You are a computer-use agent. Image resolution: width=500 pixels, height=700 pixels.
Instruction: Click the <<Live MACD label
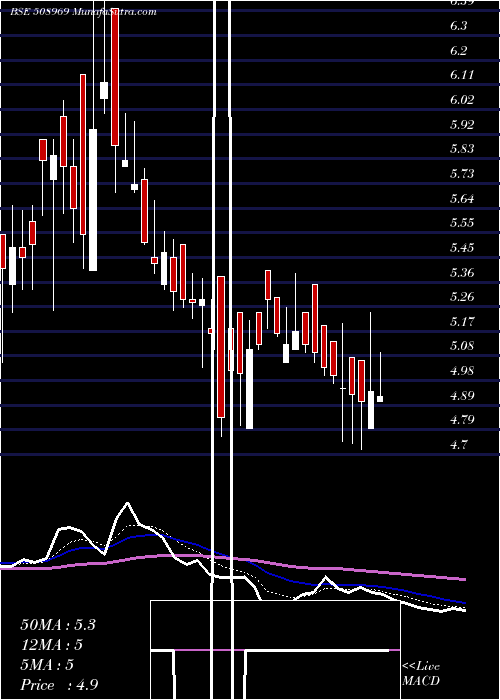(x=421, y=674)
